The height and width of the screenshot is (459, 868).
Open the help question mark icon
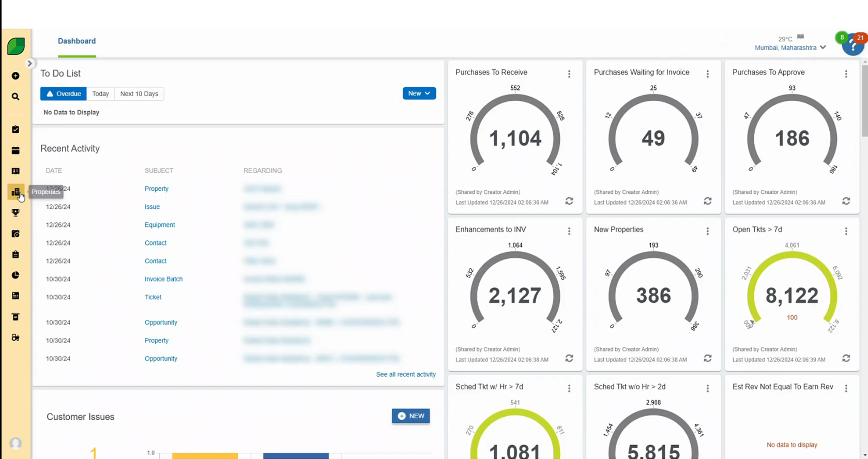point(852,47)
